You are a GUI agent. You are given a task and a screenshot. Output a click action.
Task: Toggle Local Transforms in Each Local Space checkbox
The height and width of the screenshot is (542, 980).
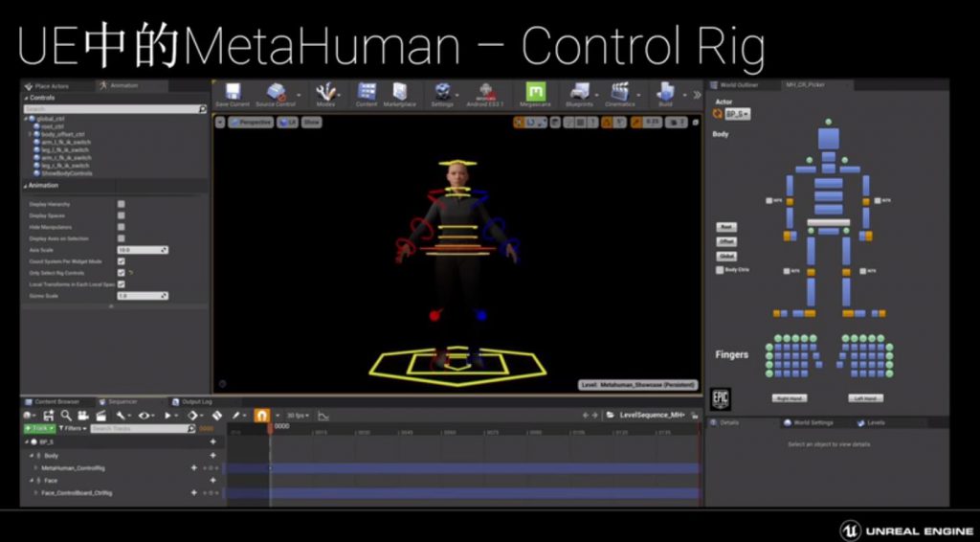[121, 283]
